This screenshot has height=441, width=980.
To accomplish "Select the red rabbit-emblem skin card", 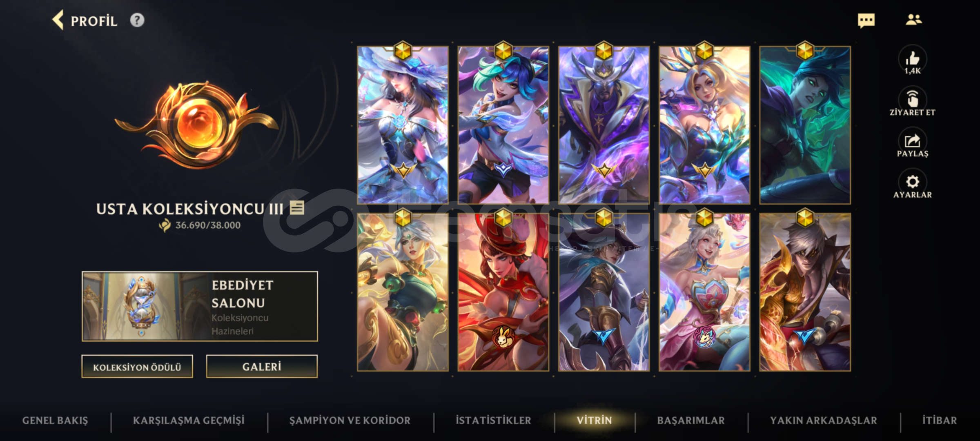I will [x=503, y=292].
